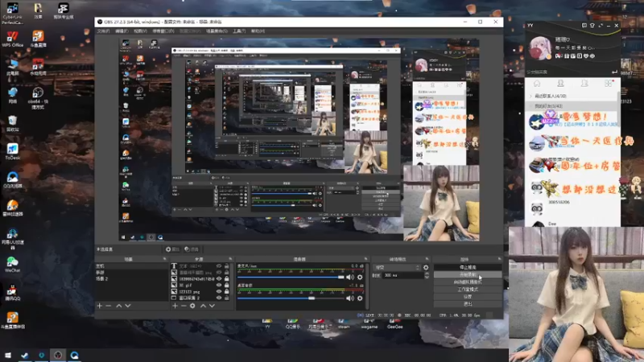Remove selected scene with the minus icon
644x362 pixels.
coord(109,306)
